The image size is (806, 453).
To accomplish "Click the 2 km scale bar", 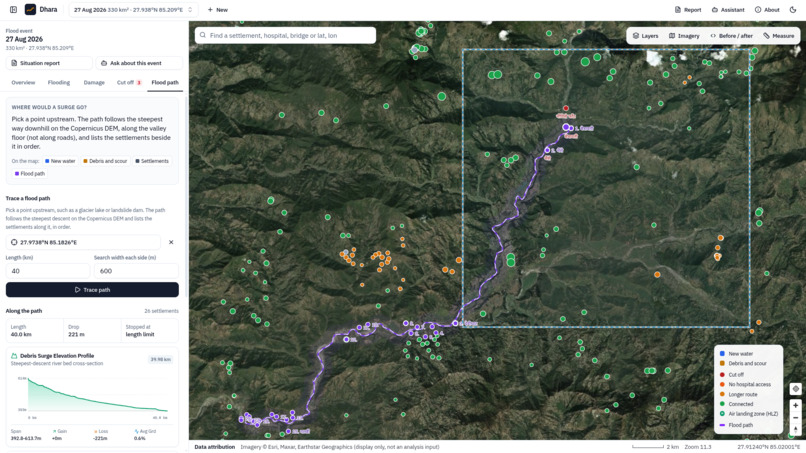I will pyautogui.click(x=655, y=447).
